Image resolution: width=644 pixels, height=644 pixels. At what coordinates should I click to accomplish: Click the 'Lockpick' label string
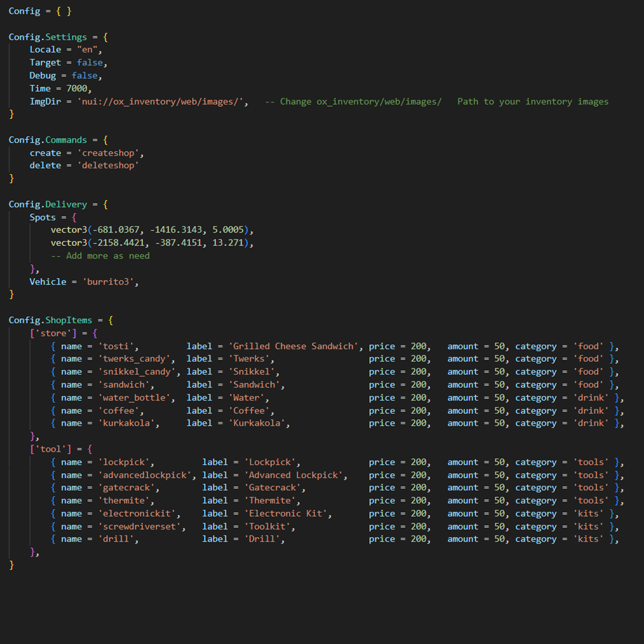pos(270,462)
